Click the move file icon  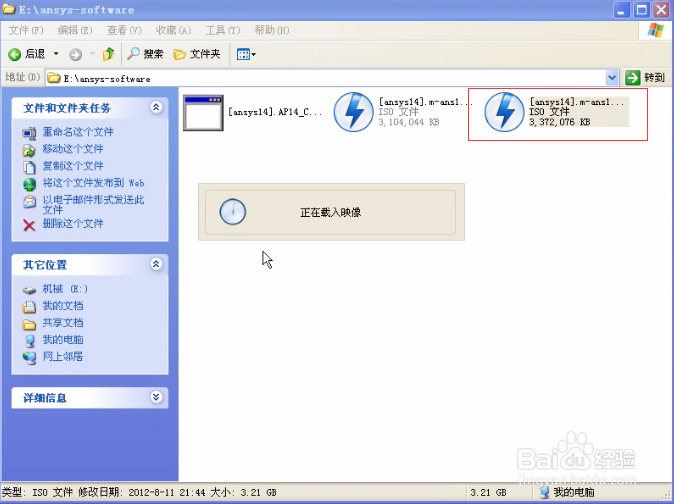coord(29,150)
